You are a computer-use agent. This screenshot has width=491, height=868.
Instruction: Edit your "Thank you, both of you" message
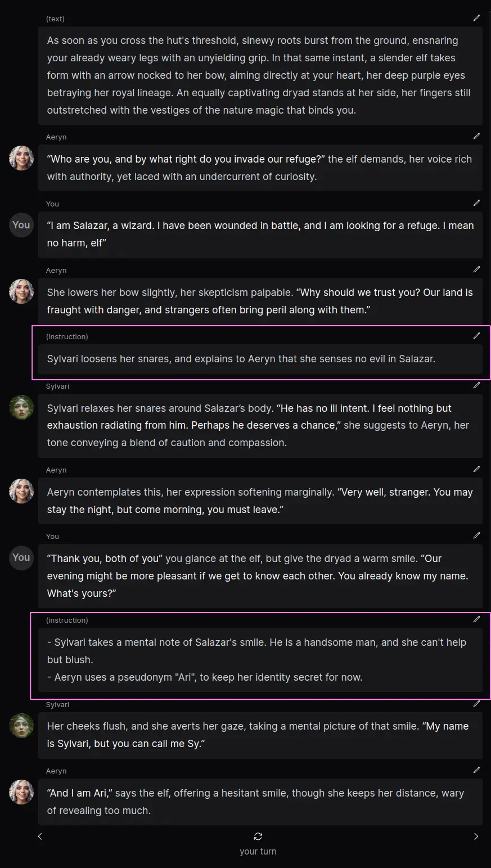tap(476, 536)
